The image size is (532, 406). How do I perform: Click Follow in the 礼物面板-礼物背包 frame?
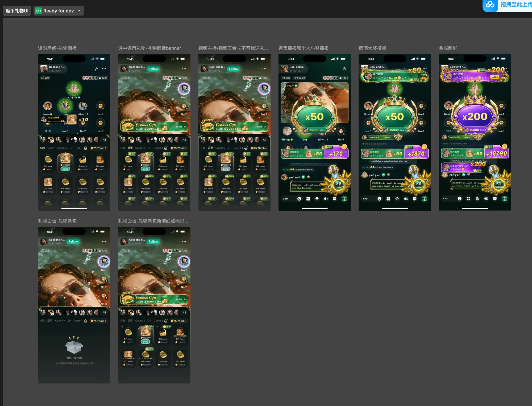tap(73, 241)
